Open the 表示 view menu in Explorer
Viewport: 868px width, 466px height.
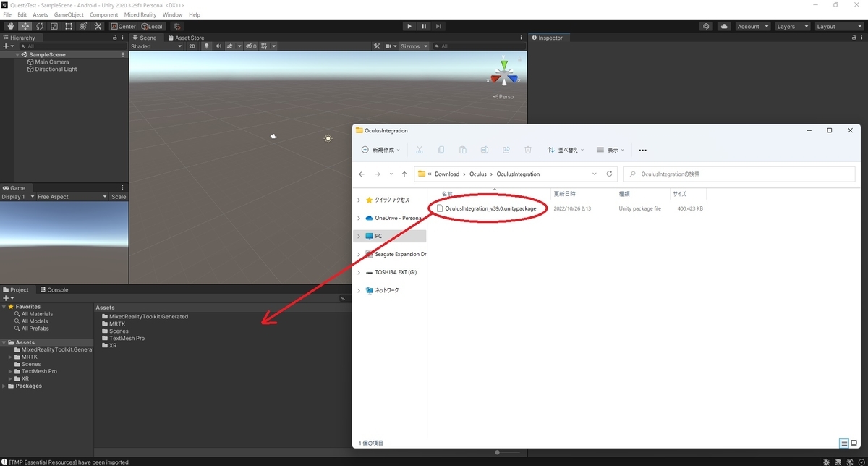click(x=610, y=150)
